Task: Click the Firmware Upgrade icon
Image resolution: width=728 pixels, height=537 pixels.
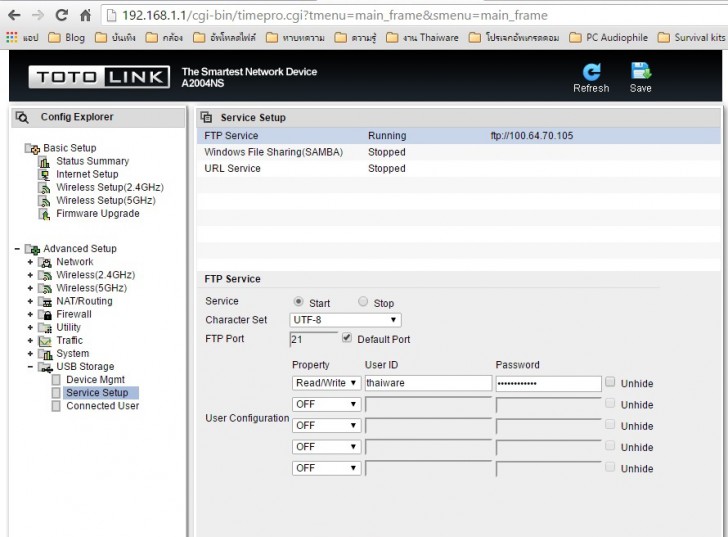Action: [44, 214]
